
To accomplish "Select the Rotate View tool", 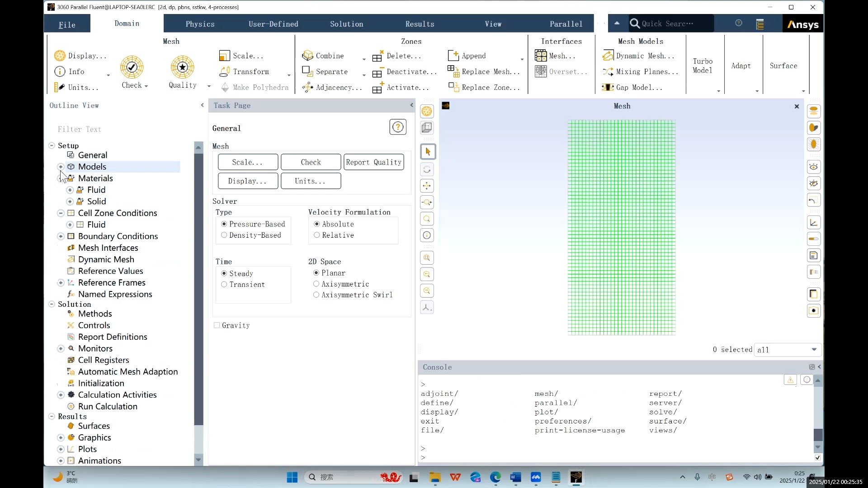I will [427, 169].
